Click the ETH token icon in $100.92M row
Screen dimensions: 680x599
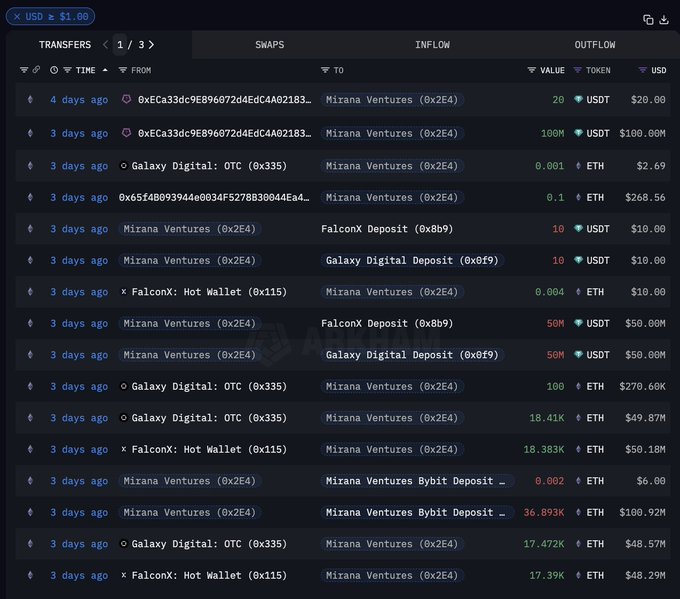click(578, 512)
